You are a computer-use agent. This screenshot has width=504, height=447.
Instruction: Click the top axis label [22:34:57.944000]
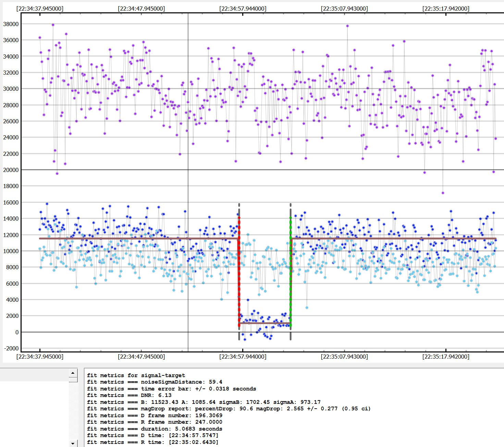[x=243, y=9]
